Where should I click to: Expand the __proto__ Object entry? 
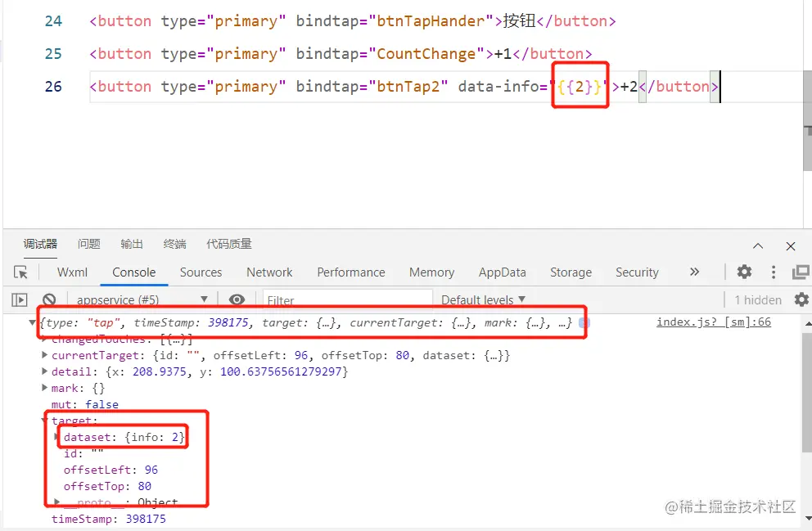coord(57,502)
